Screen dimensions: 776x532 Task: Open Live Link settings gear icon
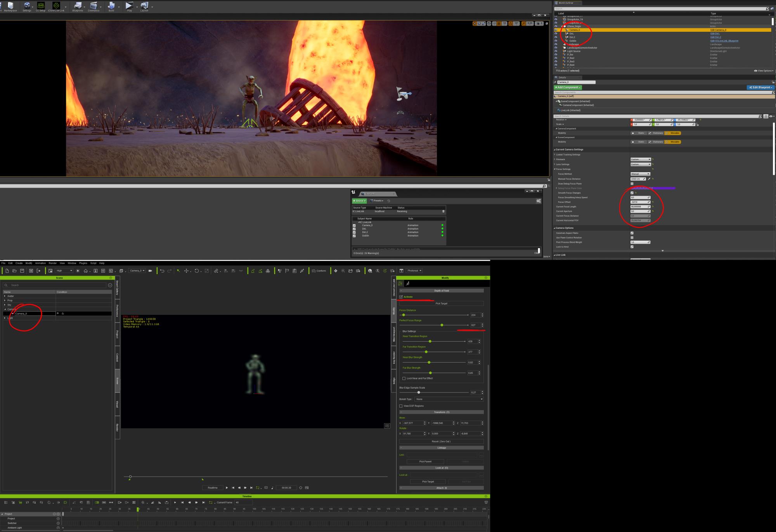tap(539, 201)
